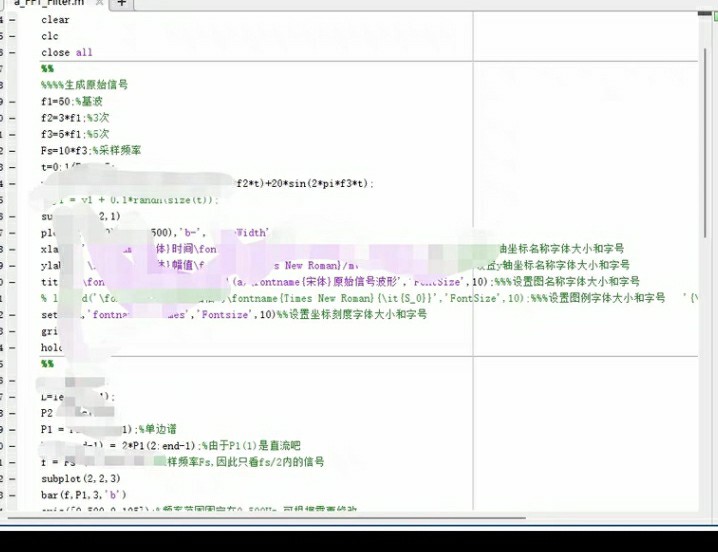The width and height of the screenshot is (718, 552).
Task: Set a breakpoint on the 'subplot(2,2,3)' line dash
Action: click(x=12, y=479)
